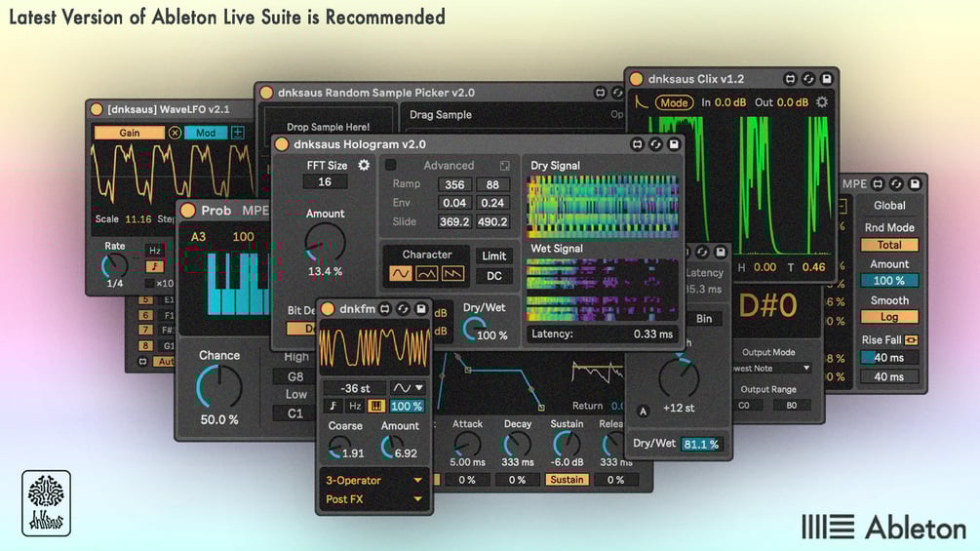Toggle Random Sample Picker power button
This screenshot has width=980, height=551.
coord(266,93)
